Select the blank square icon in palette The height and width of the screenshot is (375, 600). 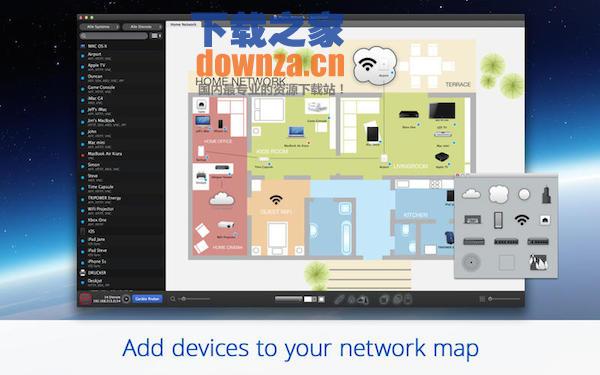(x=506, y=263)
